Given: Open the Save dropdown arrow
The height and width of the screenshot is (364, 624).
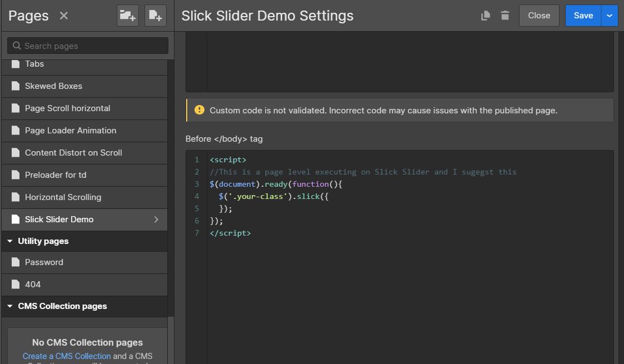Looking at the screenshot, I should point(610,16).
